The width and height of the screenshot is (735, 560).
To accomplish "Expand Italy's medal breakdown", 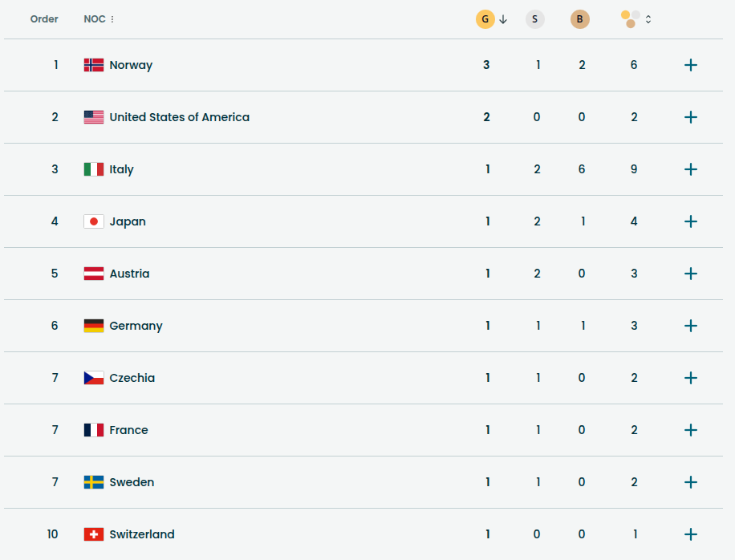I will [690, 169].
